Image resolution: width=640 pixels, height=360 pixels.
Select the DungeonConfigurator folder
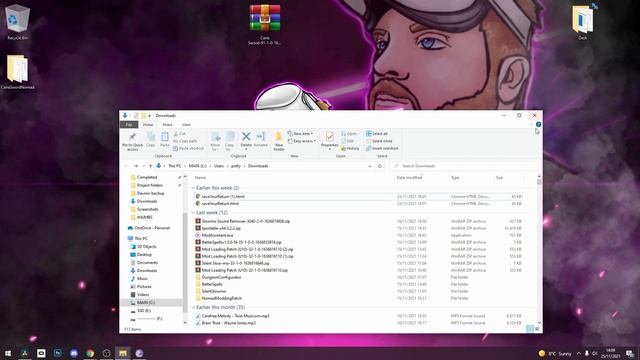coord(222,277)
